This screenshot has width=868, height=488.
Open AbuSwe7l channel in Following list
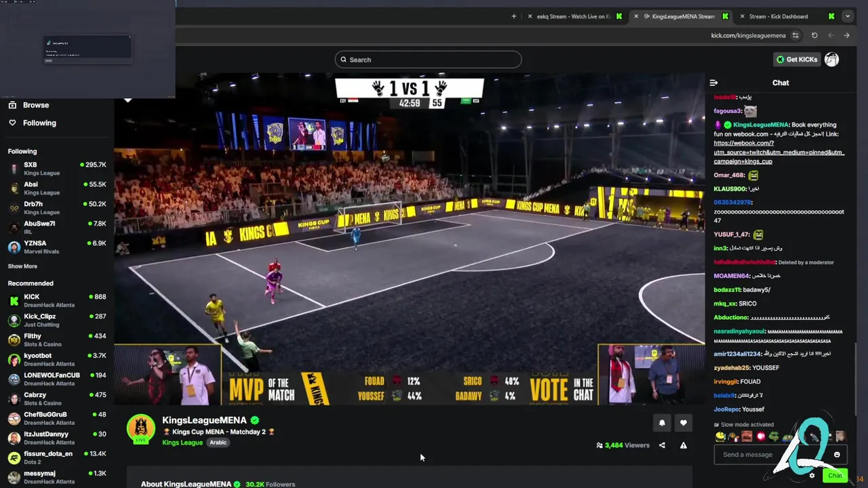[x=57, y=228]
